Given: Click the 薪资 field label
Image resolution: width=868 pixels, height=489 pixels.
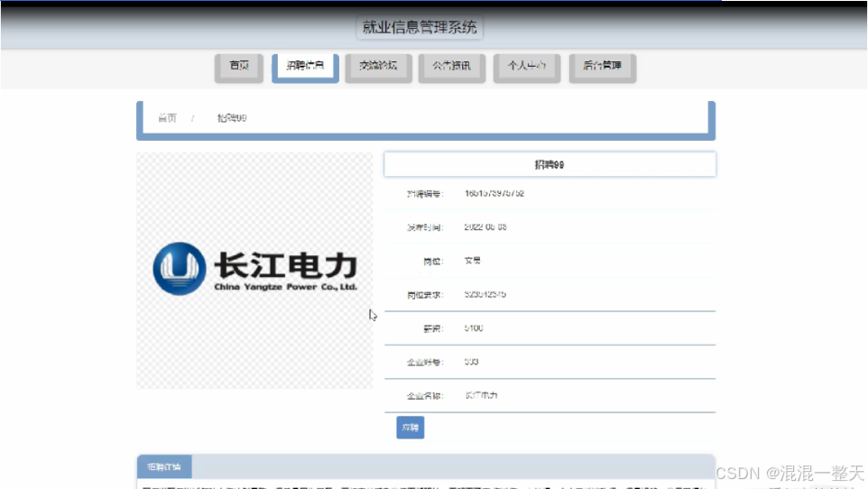Looking at the screenshot, I should (x=433, y=328).
